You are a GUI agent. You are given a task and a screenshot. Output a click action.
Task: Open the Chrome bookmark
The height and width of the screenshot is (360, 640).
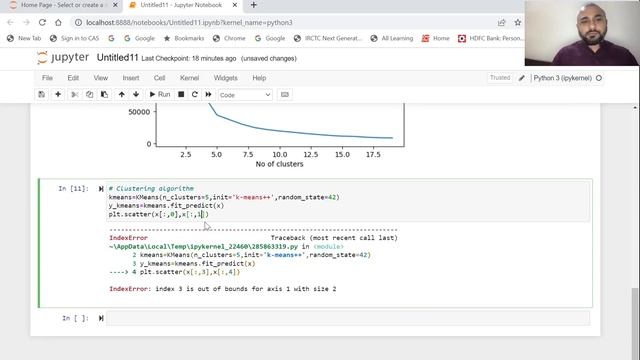click(x=229, y=38)
